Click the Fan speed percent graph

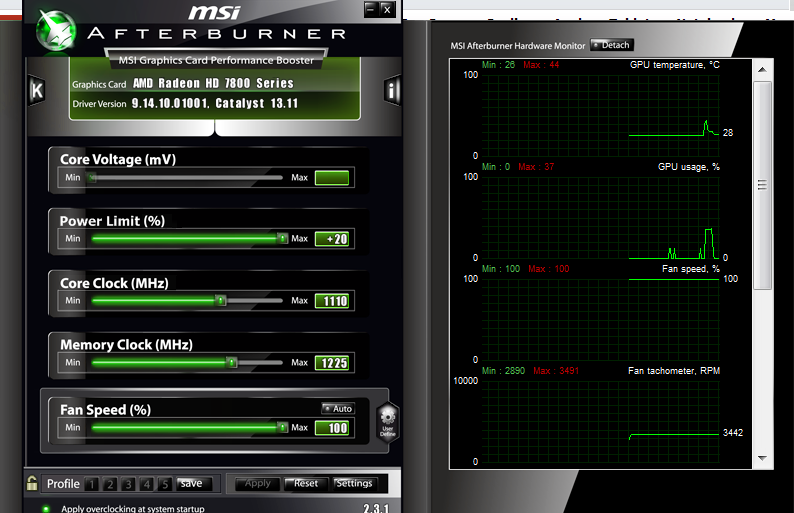[x=600, y=320]
